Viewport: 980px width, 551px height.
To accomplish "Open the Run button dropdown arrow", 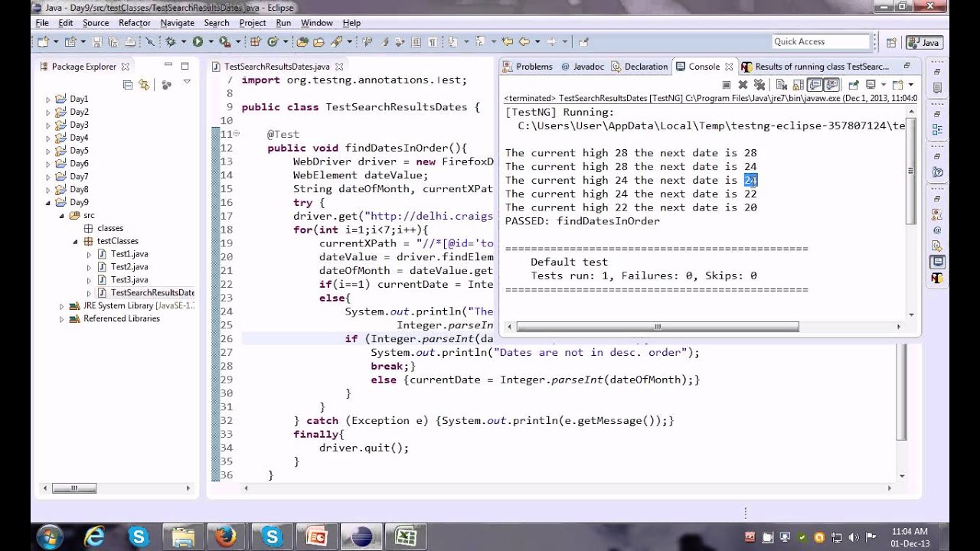I will [x=211, y=42].
